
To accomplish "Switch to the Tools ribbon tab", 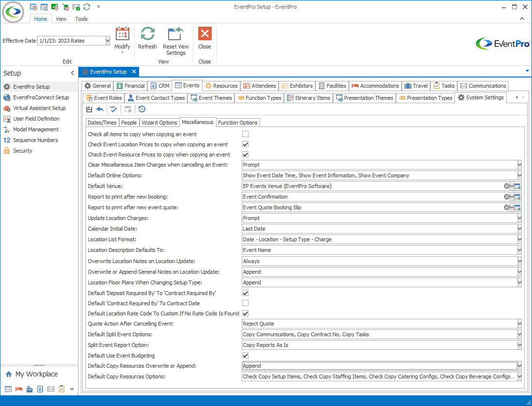I will (81, 19).
